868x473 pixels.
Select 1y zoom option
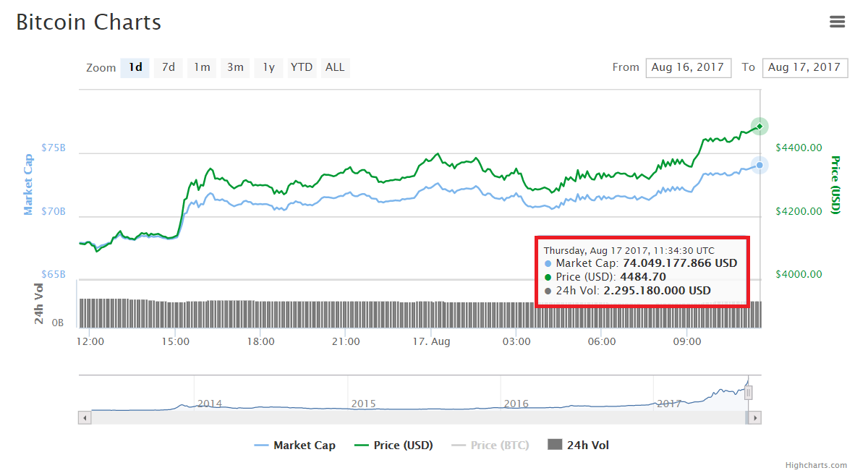(268, 67)
